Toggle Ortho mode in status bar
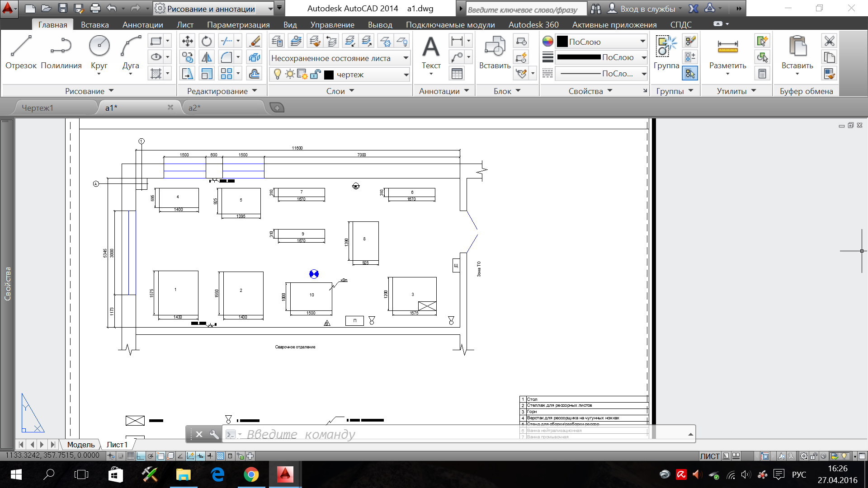Image resolution: width=868 pixels, height=488 pixels. [141, 456]
